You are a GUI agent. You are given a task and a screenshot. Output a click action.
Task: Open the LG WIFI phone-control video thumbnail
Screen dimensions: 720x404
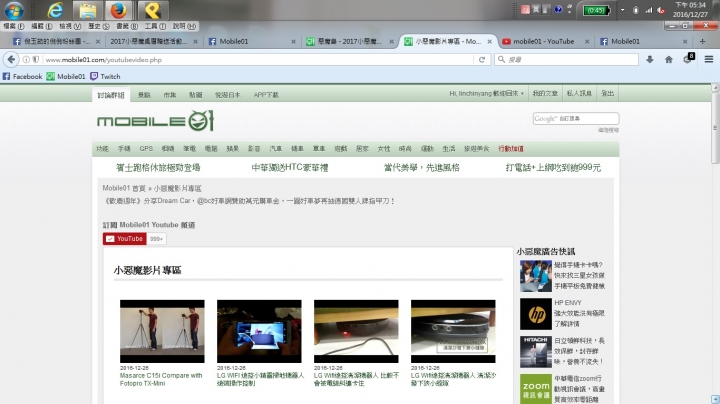[x=259, y=331]
